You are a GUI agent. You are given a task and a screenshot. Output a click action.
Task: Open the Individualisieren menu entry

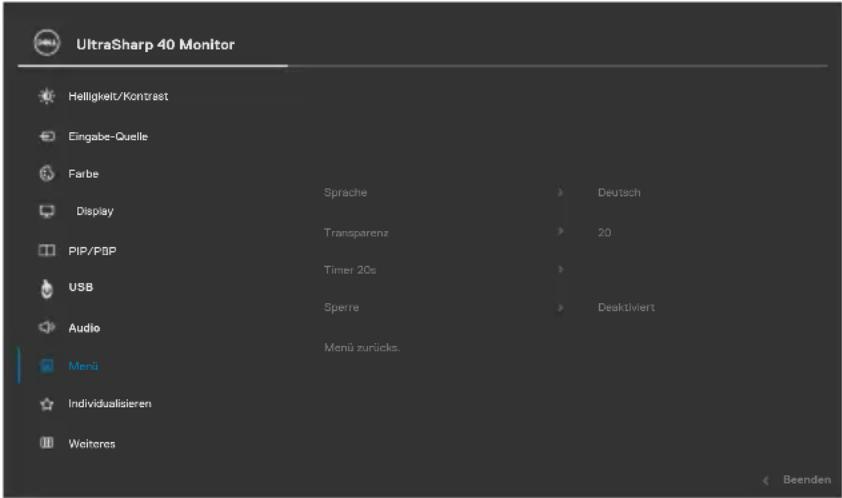[x=110, y=403]
